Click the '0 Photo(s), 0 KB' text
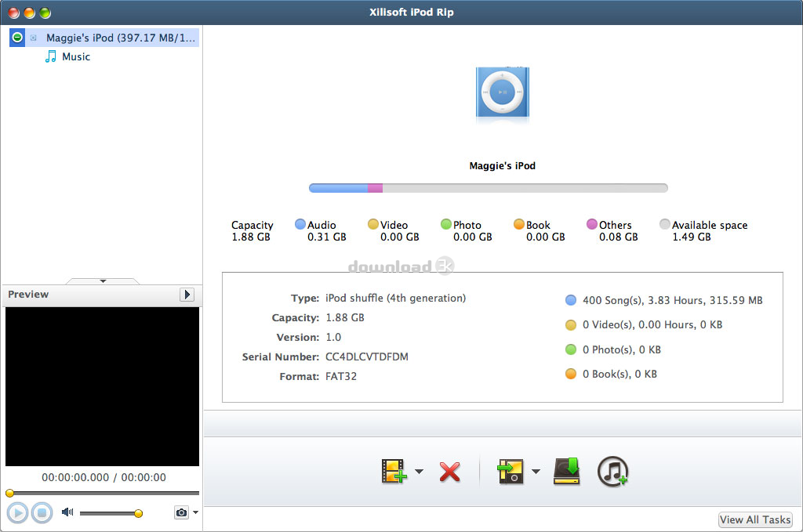Screen dimensions: 803x532 (622, 350)
